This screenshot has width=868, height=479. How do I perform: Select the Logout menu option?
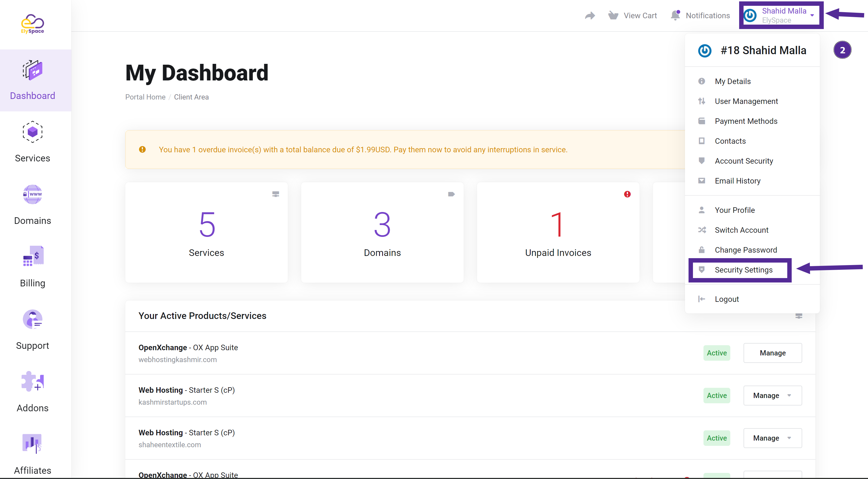coord(727,299)
